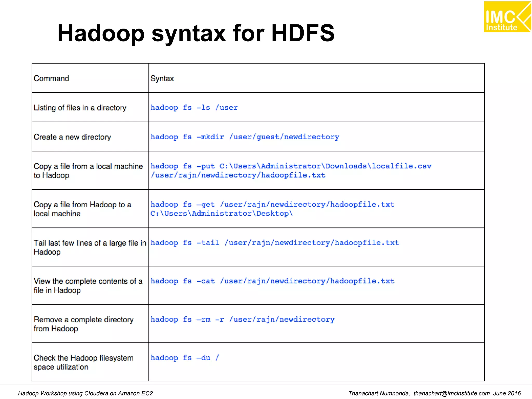The image size is (532, 399).
Task: Click the '/user/rajn/newdirectory/hadoopfile.txt' line under -put
Action: point(238,175)
